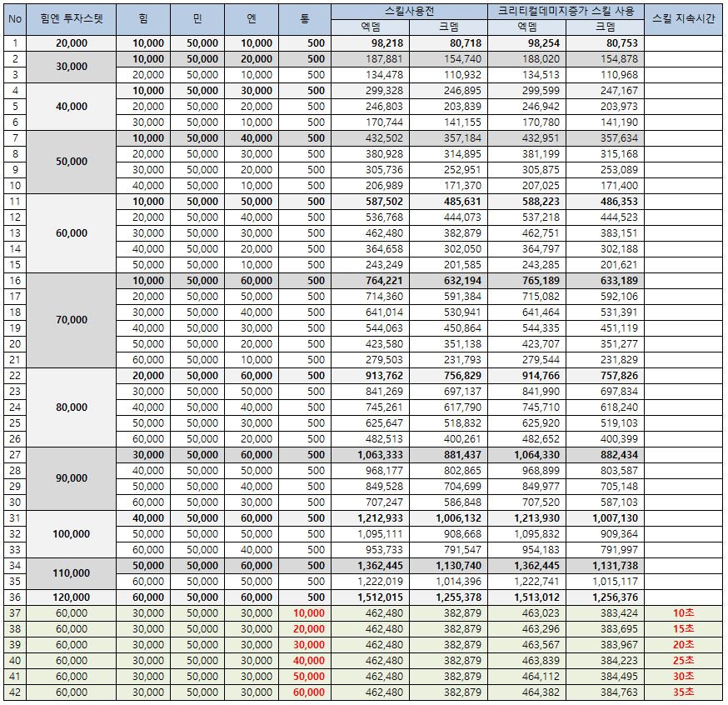Image resolution: width=728 pixels, height=705 pixels.
Task: Select the merged 110,000 investment cell
Action: (x=71, y=573)
